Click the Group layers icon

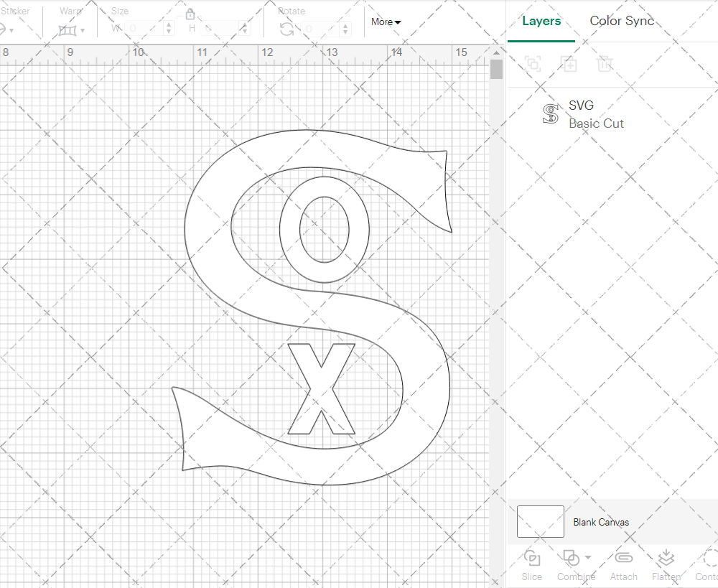click(533, 64)
